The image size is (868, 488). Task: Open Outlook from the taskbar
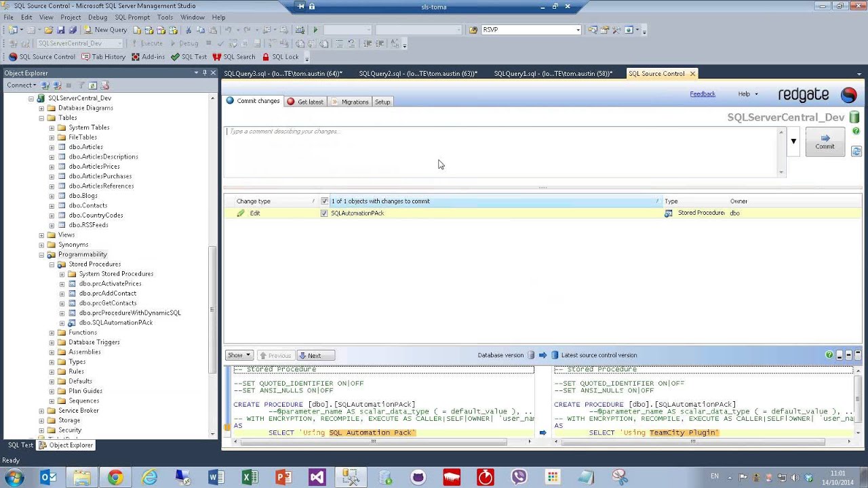coord(48,477)
